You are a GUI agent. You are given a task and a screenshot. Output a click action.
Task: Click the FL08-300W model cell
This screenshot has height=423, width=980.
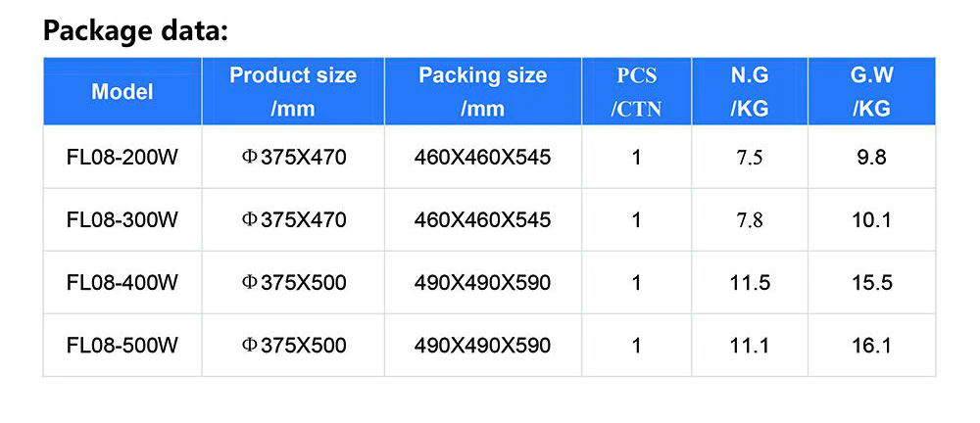pos(122,220)
